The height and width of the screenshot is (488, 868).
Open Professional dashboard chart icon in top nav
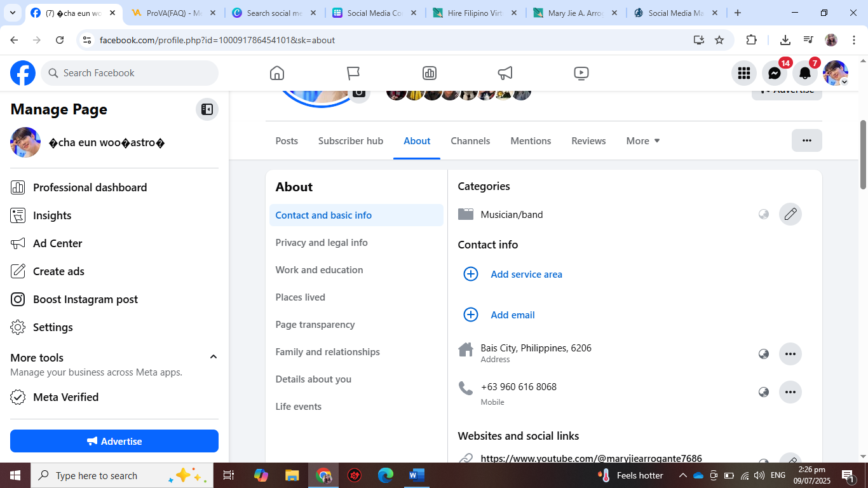pyautogui.click(x=430, y=73)
